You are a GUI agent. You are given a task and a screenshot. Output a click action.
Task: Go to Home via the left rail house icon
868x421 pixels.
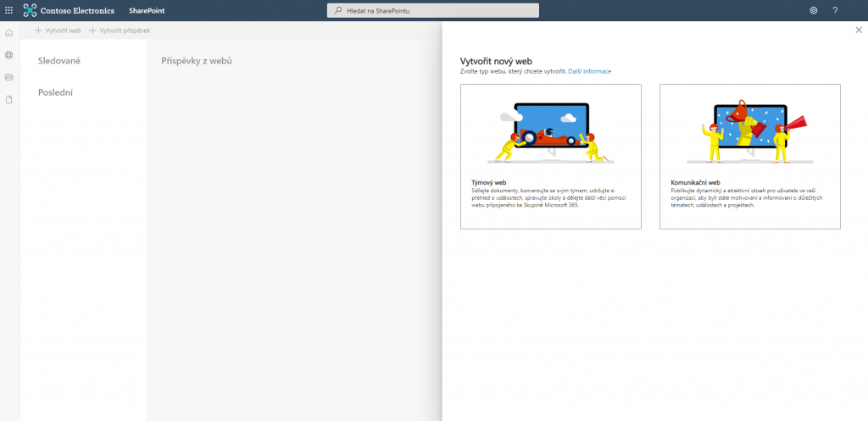(9, 33)
